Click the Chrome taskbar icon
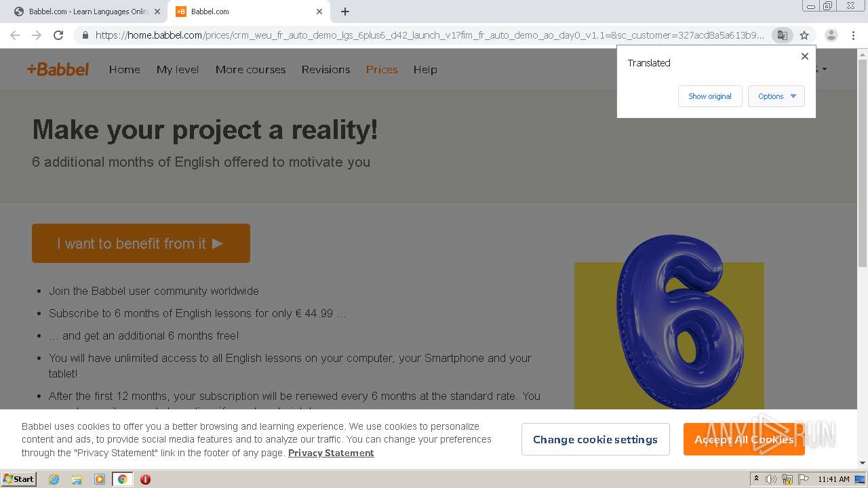The height and width of the screenshot is (488, 868). coord(122,479)
